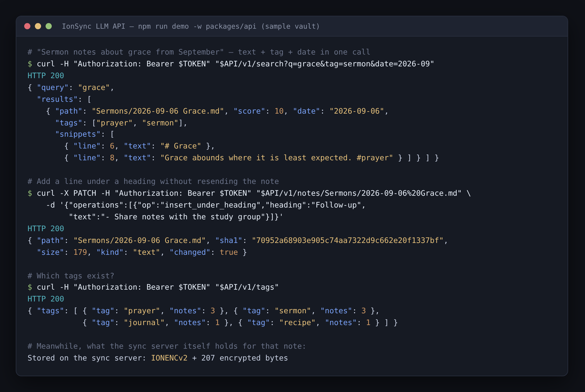
Task: Click the yellow minimize window dot
Action: tap(38, 26)
